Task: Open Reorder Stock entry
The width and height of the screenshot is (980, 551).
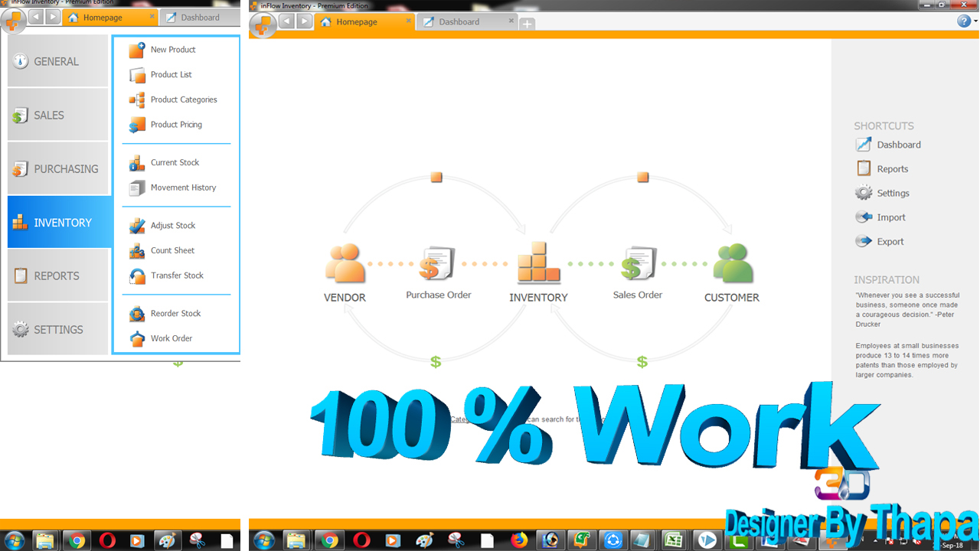Action: pyautogui.click(x=165, y=313)
